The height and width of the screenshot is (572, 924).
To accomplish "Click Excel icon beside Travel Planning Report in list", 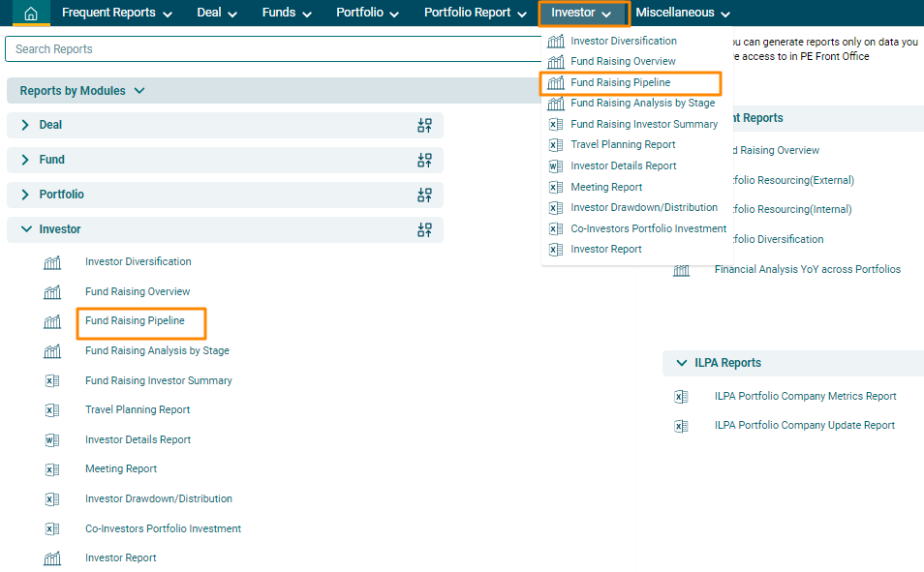I will click(52, 410).
